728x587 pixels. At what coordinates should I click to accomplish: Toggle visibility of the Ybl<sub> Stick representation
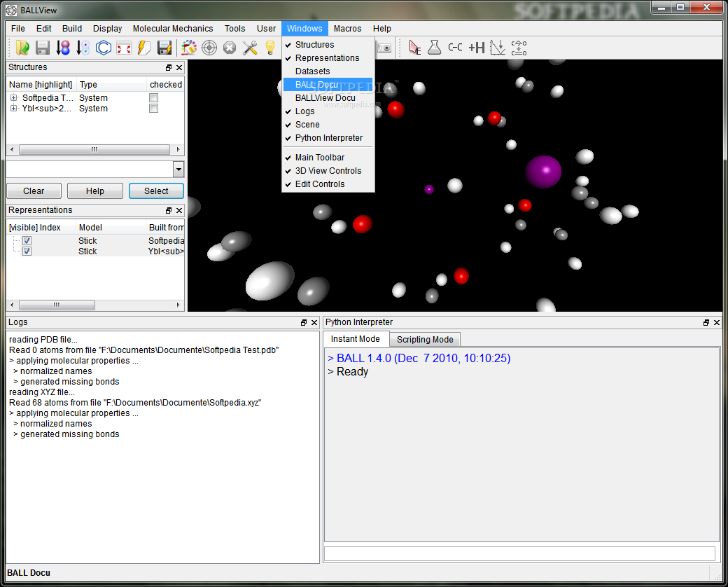pyautogui.click(x=27, y=251)
